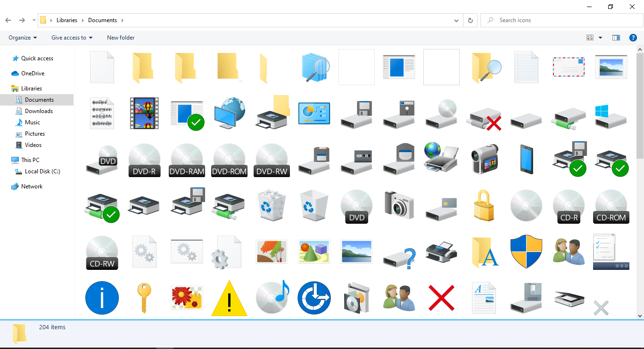Open the Pictures library in the sidebar

tap(34, 133)
